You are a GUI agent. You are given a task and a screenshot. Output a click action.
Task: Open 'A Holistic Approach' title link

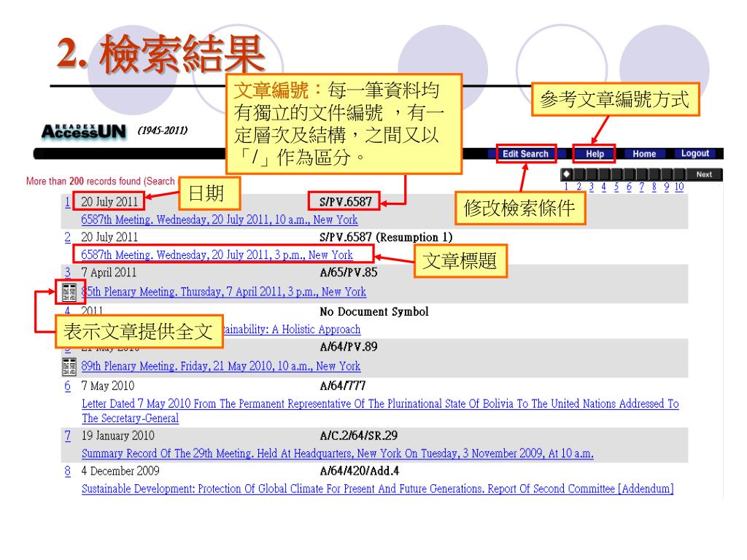pos(292,330)
